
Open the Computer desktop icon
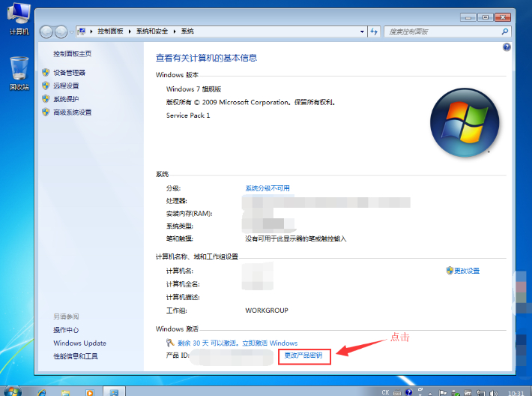point(19,19)
